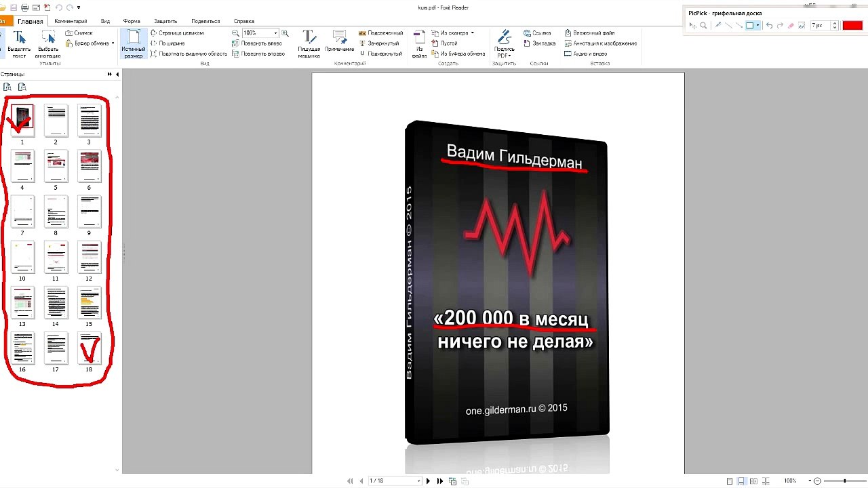Click Повернуть вправо
The height and width of the screenshot is (488, 868).
pyautogui.click(x=258, y=54)
